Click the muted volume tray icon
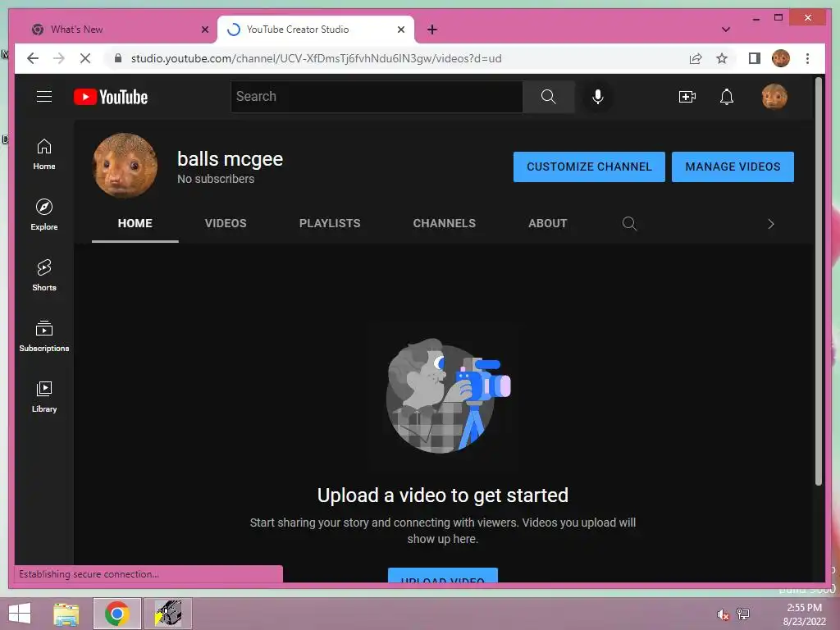 [x=723, y=614]
